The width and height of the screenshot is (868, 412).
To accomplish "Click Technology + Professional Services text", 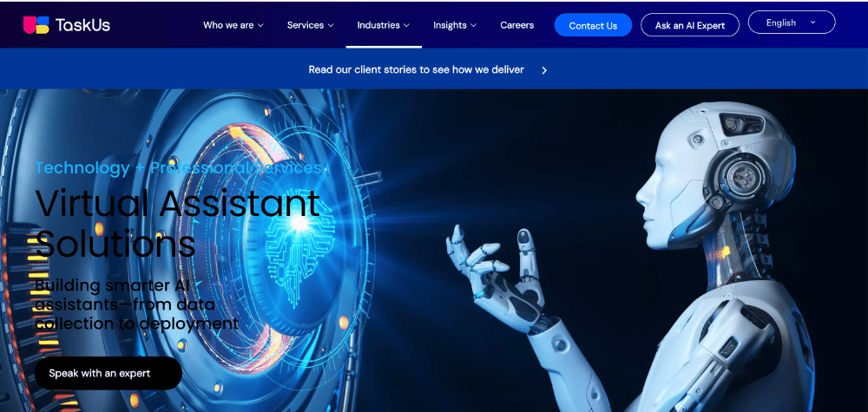I will point(178,167).
